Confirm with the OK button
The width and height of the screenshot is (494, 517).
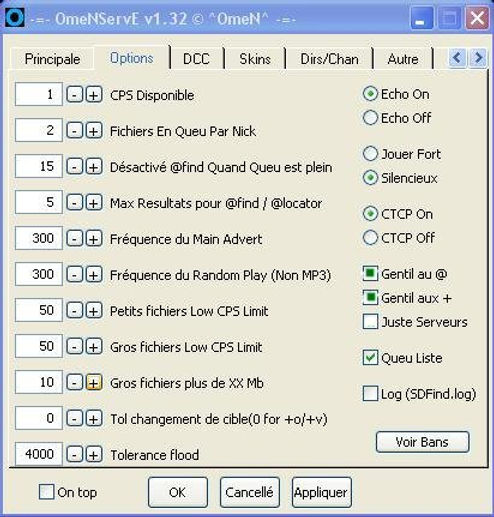coord(178,492)
